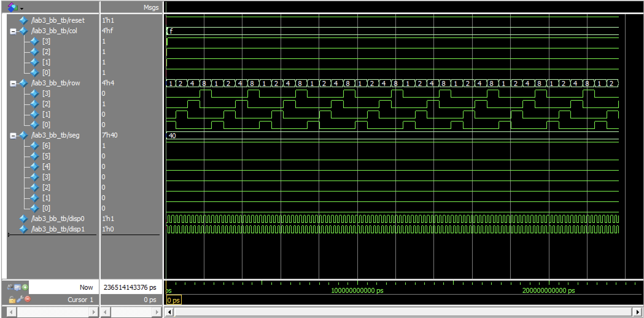Open cursor properties with the wrench icon
Image resolution: width=644 pixels, height=318 pixels.
(x=20, y=299)
